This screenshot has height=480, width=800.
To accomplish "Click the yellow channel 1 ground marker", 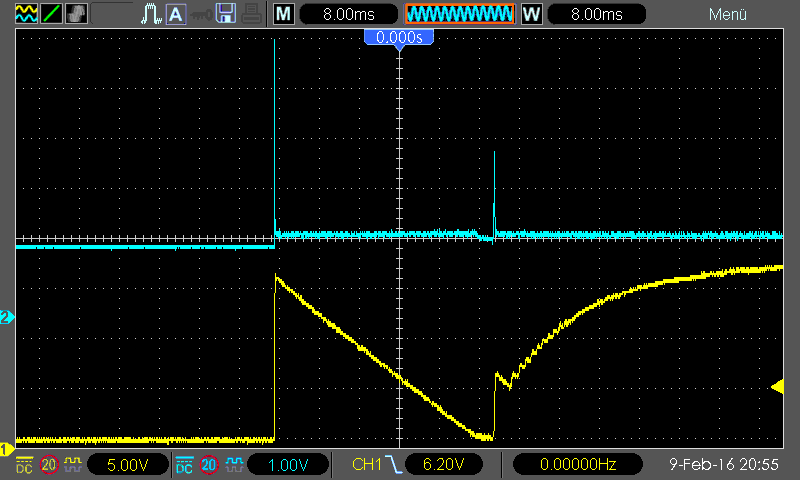I will point(7,449).
